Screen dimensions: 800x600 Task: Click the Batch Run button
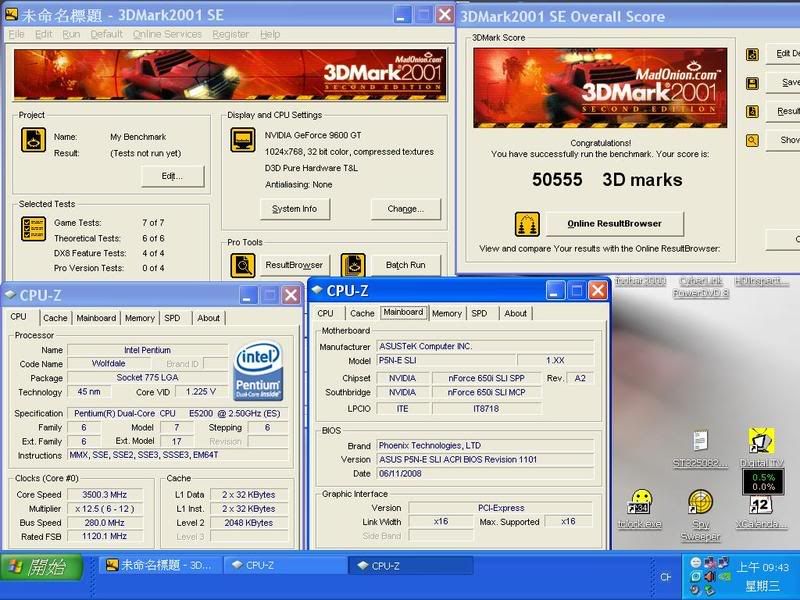click(x=406, y=265)
